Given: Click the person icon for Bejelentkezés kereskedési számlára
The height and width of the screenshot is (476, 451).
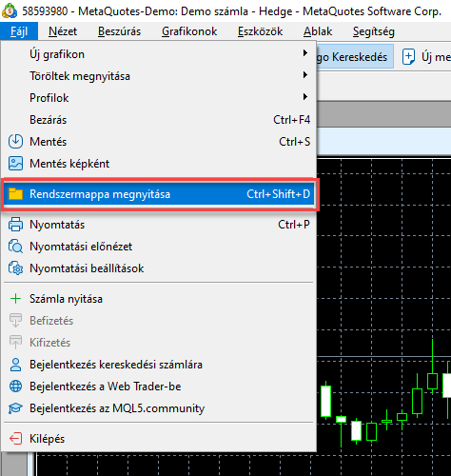Looking at the screenshot, I should click(x=15, y=365).
